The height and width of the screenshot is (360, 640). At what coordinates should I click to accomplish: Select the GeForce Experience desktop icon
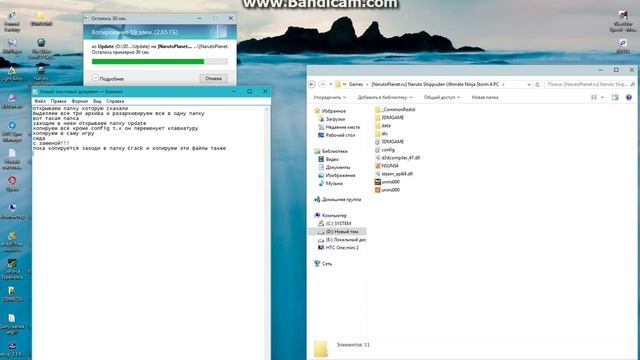point(12,269)
